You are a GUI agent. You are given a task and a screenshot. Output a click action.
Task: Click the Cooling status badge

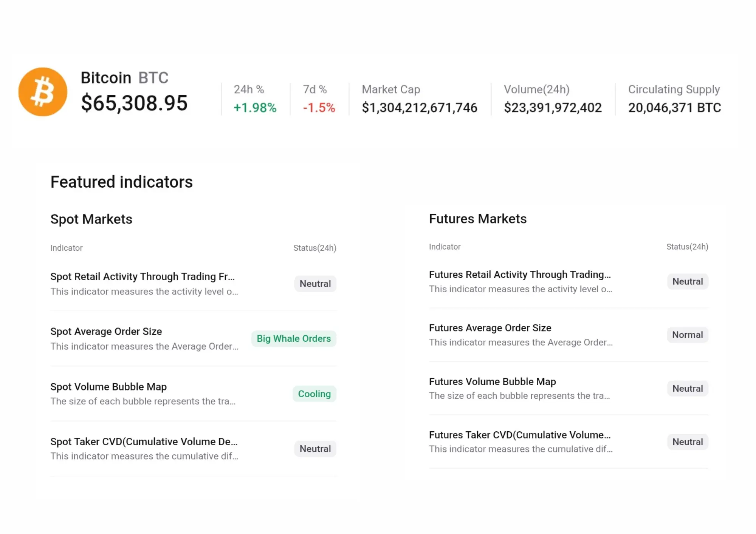(x=314, y=394)
